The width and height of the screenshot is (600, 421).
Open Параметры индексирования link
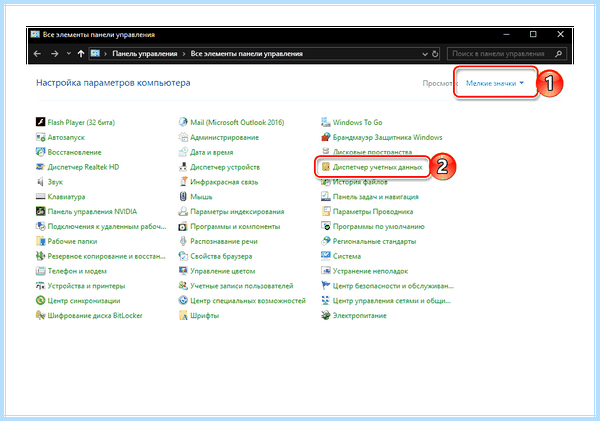pyautogui.click(x=237, y=211)
